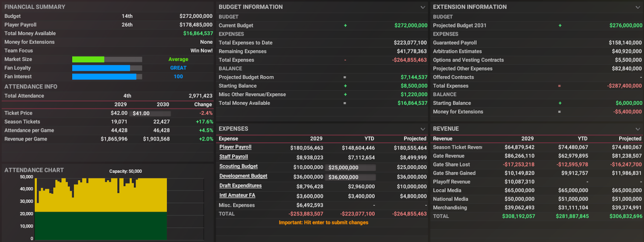Click the Misc Other Revenue/Expense $1,220,000 value
644x242 pixels.
[414, 94]
